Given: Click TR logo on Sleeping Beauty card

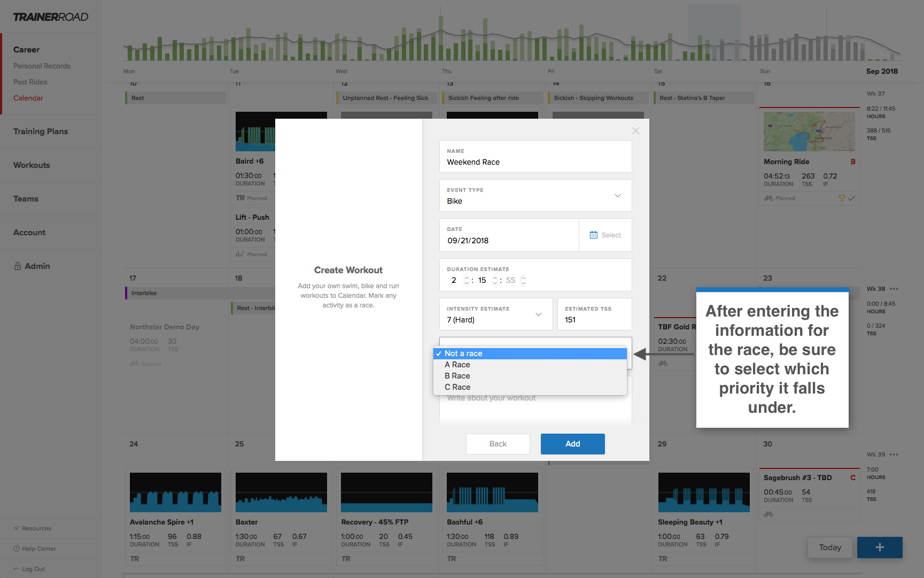Looking at the screenshot, I should (x=663, y=559).
